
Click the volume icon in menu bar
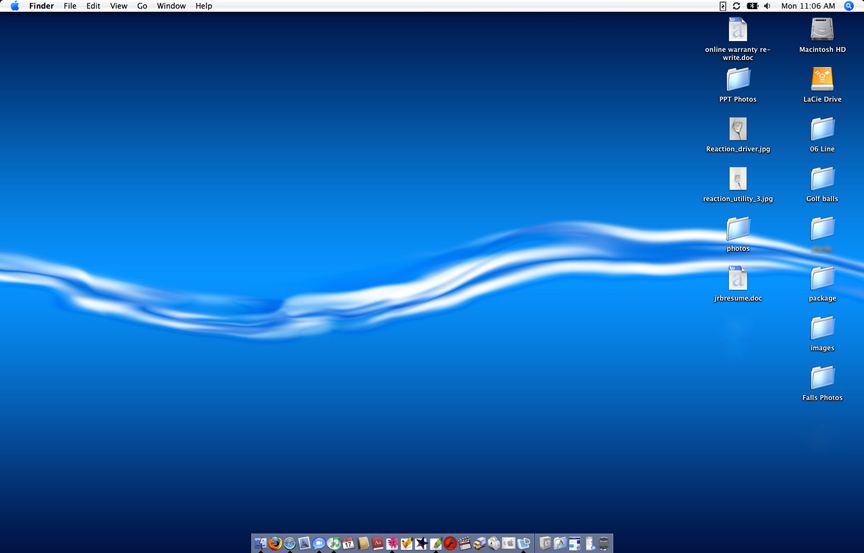tap(768, 6)
